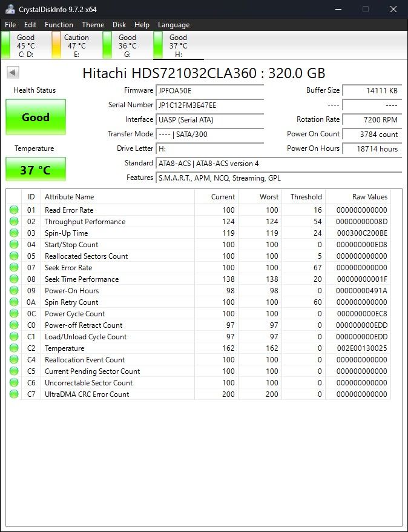Click the Attribute Name column header

(x=117, y=197)
